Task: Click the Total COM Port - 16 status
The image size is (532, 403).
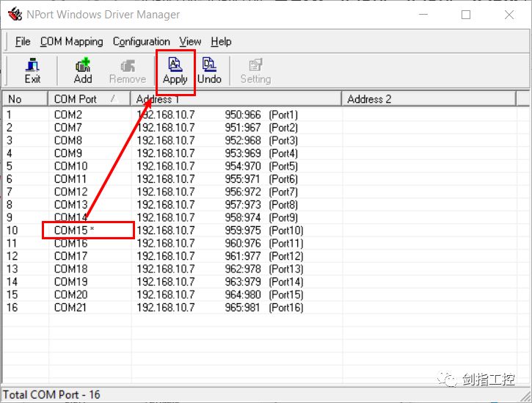Action: pos(51,394)
